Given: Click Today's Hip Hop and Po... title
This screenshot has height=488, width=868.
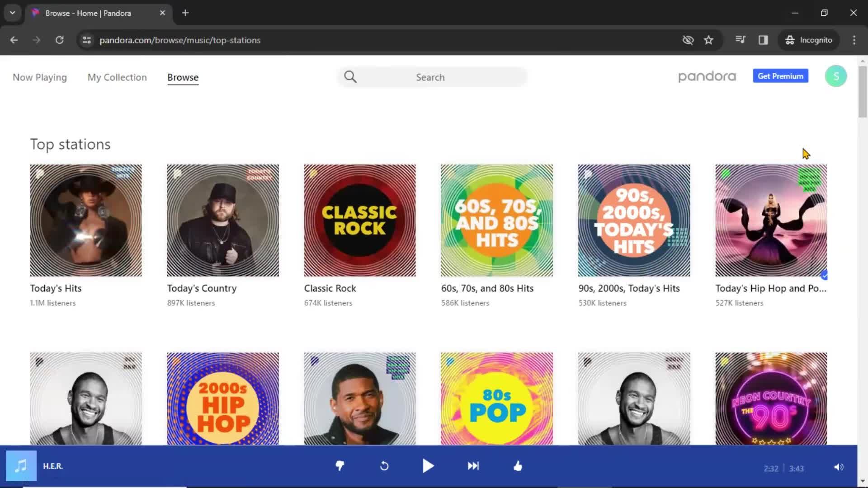Looking at the screenshot, I should pyautogui.click(x=771, y=288).
